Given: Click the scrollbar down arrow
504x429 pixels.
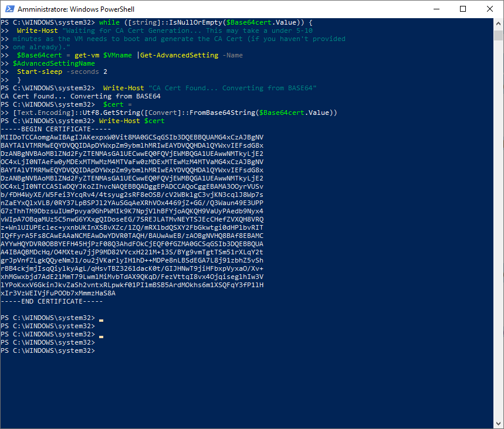Looking at the screenshot, I should coord(499,424).
